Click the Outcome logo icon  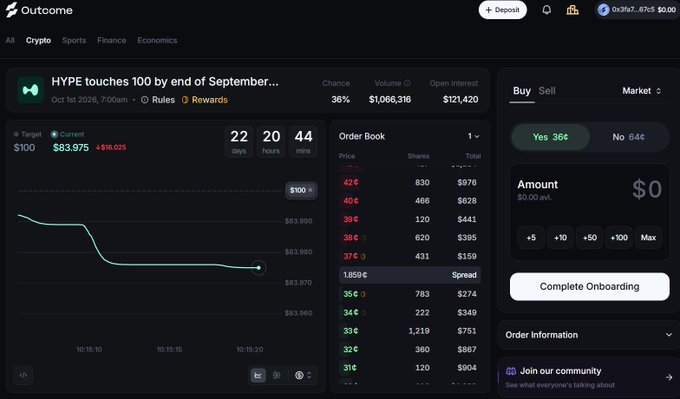[x=12, y=10]
